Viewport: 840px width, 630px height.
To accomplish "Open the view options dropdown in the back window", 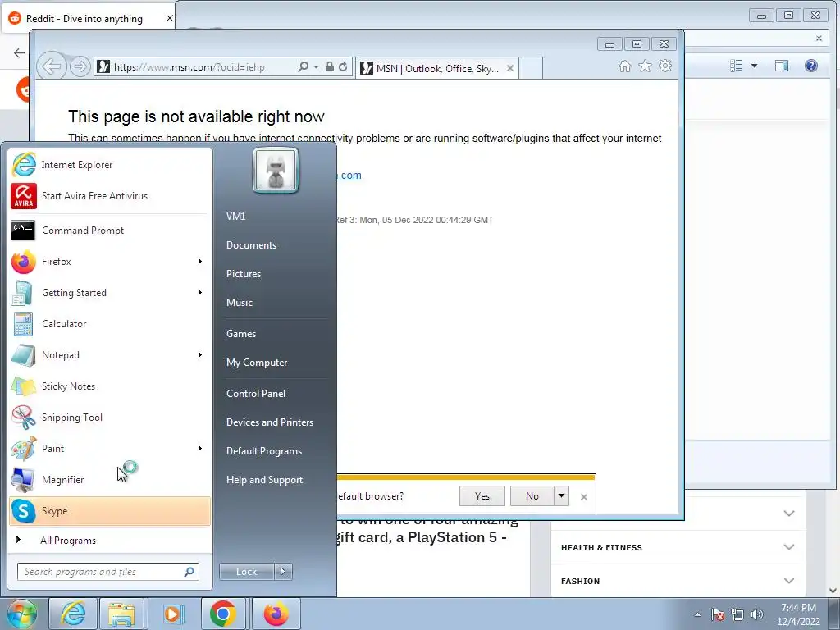I will 755,66.
